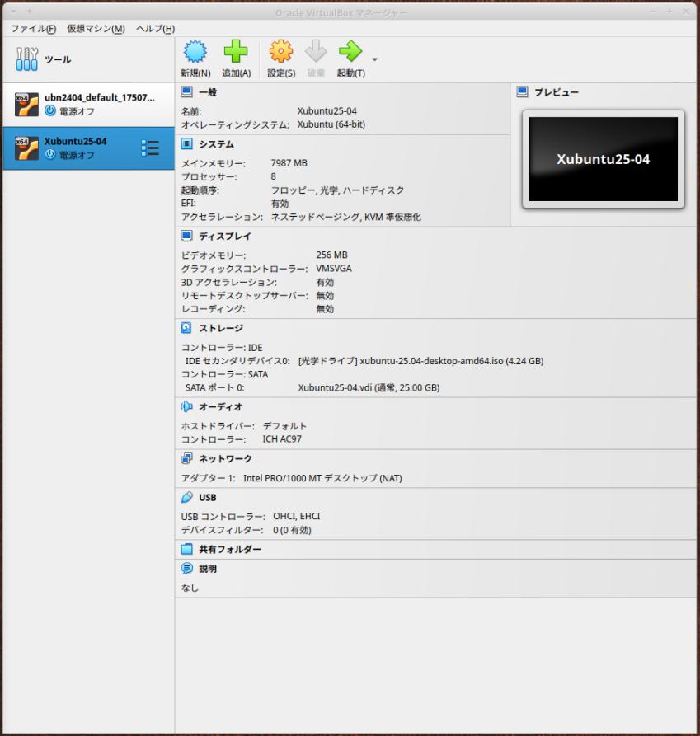700x736 pixels.
Task: Click the ネステッドページング acceleration value
Action: pyautogui.click(x=346, y=217)
